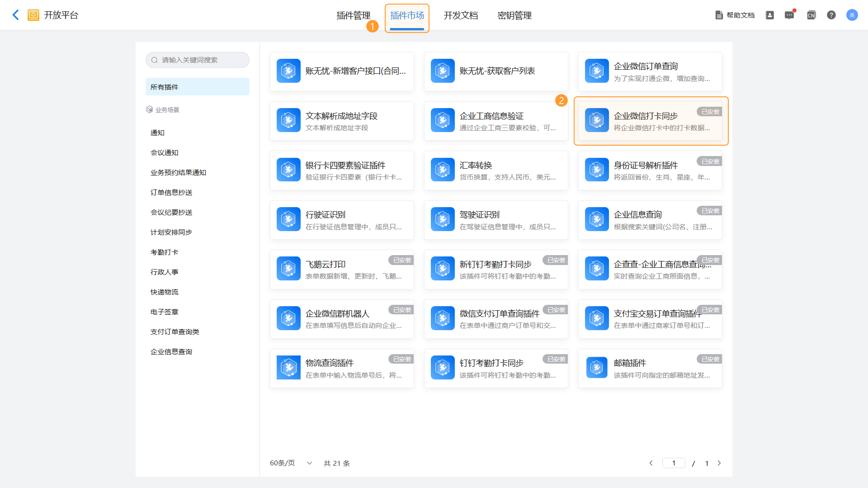The image size is (868, 488).
Task: Click the 驾驶证识别 title text
Action: [479, 215]
